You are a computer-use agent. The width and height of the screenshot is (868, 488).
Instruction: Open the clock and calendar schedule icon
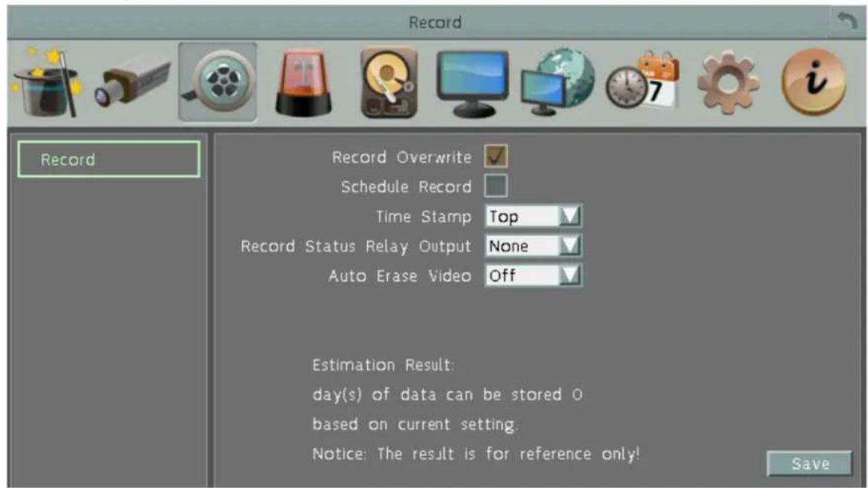pyautogui.click(x=643, y=81)
